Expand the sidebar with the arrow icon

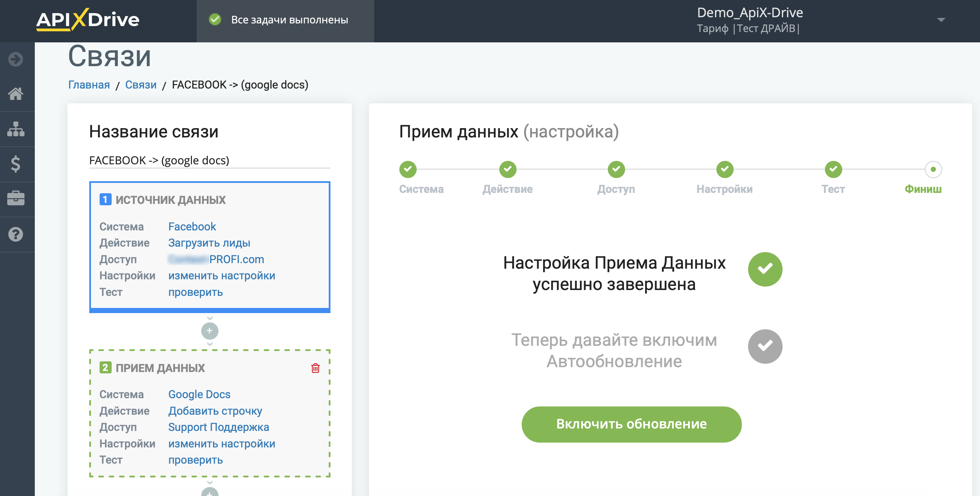tap(16, 59)
